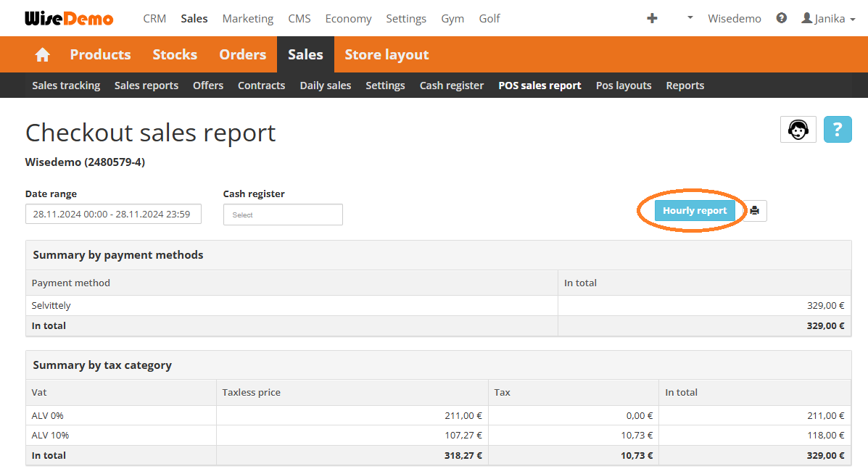Click the WiseDemo logo
This screenshot has height=474, width=868.
pyautogui.click(x=69, y=18)
